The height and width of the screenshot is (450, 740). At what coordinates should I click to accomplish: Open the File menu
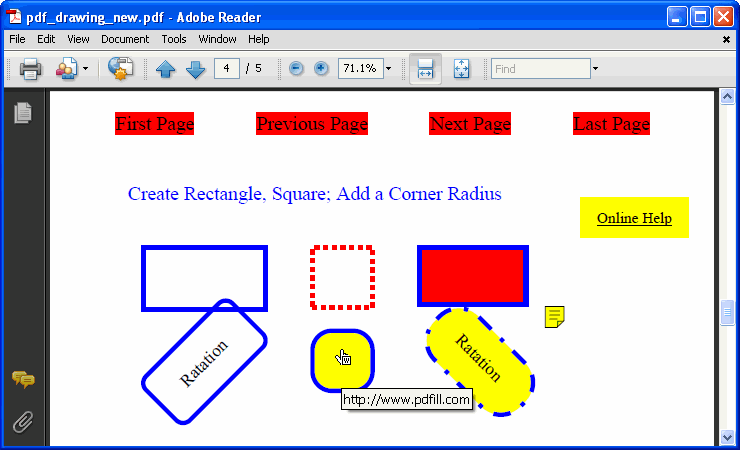(x=17, y=39)
